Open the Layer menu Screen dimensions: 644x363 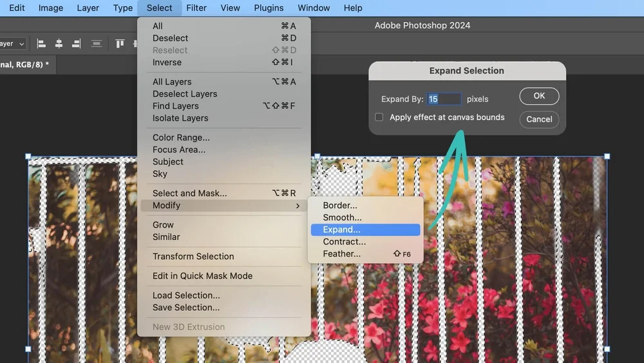coord(88,8)
